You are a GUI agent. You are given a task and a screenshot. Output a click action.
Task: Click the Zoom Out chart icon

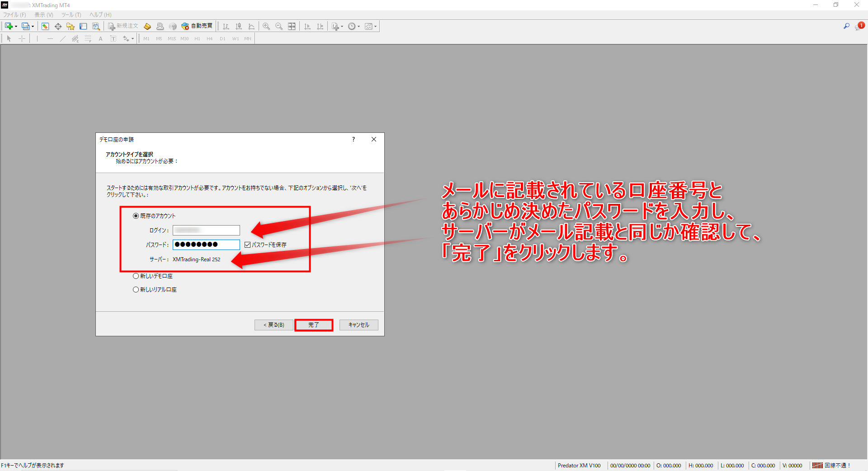(x=279, y=26)
